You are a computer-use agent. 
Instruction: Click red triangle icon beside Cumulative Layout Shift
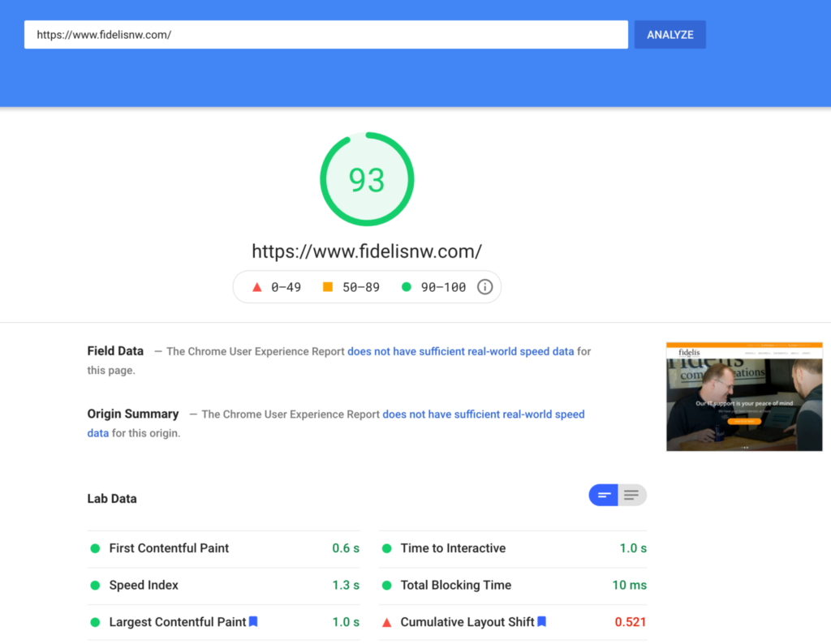387,622
